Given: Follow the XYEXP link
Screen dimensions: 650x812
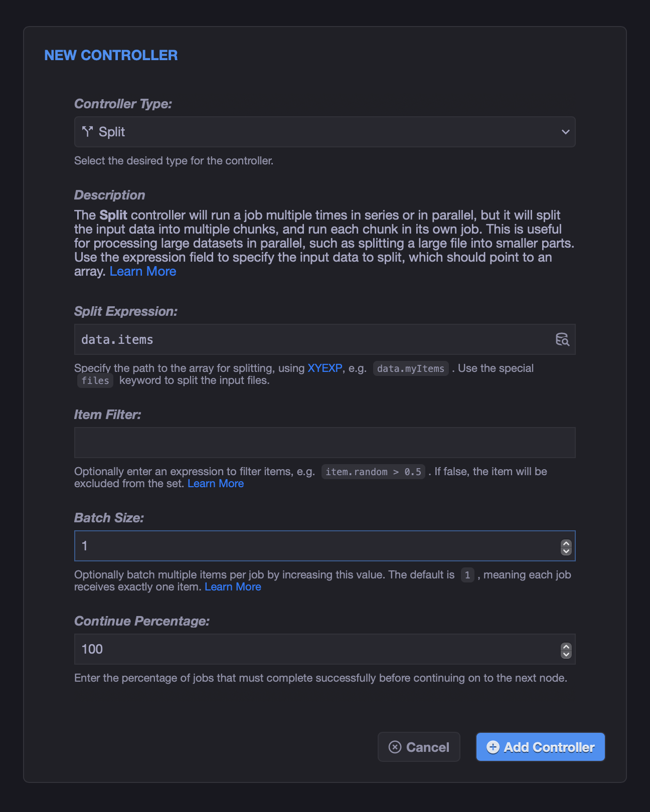Looking at the screenshot, I should point(324,368).
